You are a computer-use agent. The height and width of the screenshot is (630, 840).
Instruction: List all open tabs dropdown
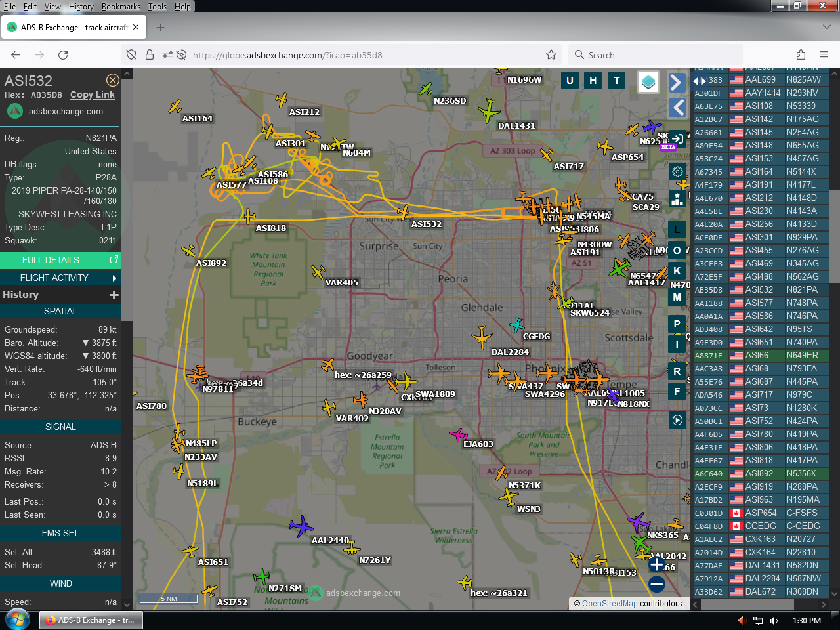826,28
